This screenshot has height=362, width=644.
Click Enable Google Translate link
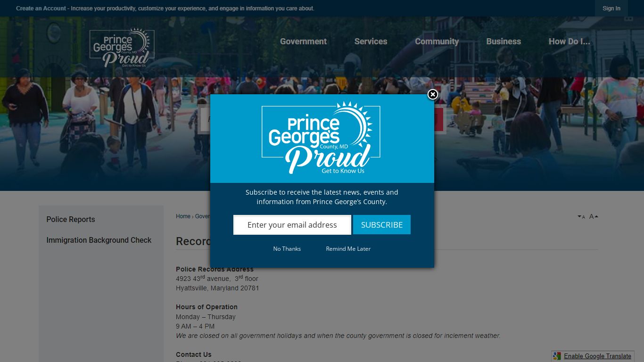tap(597, 356)
